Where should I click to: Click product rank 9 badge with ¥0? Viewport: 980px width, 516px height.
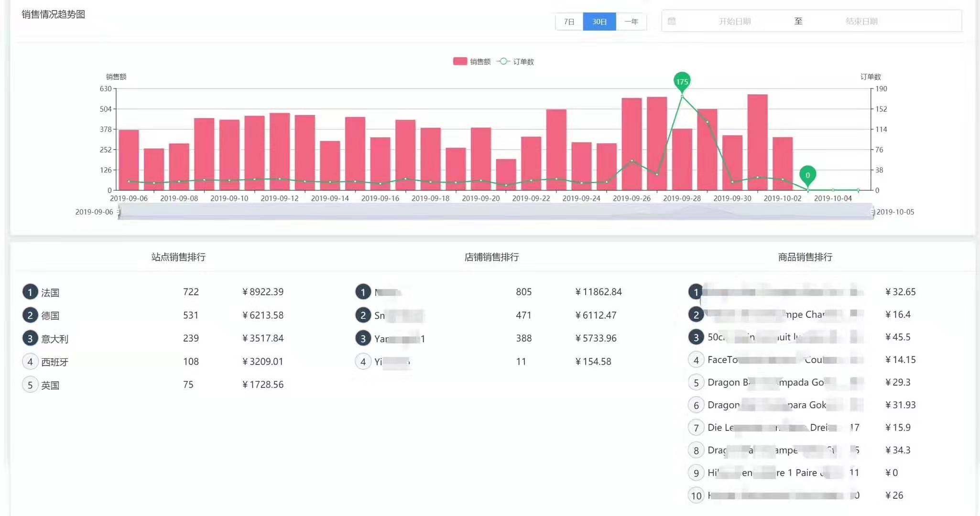[x=696, y=473]
